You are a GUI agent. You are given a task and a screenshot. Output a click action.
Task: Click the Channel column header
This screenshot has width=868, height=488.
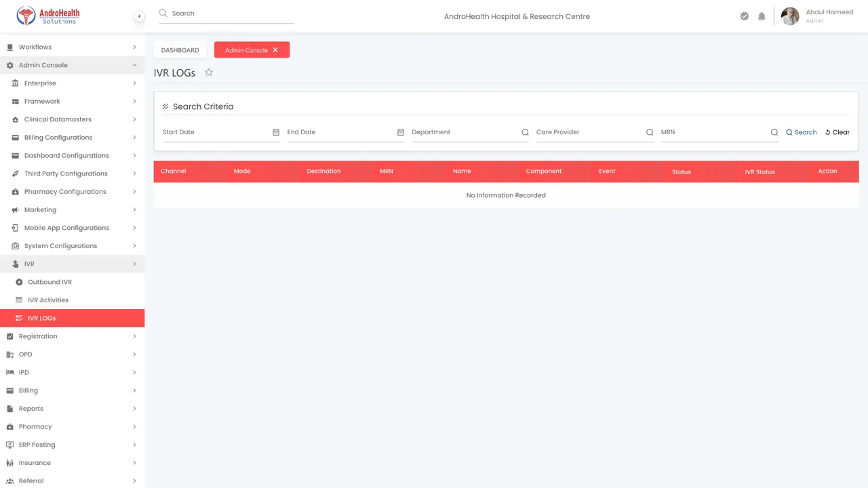point(174,171)
